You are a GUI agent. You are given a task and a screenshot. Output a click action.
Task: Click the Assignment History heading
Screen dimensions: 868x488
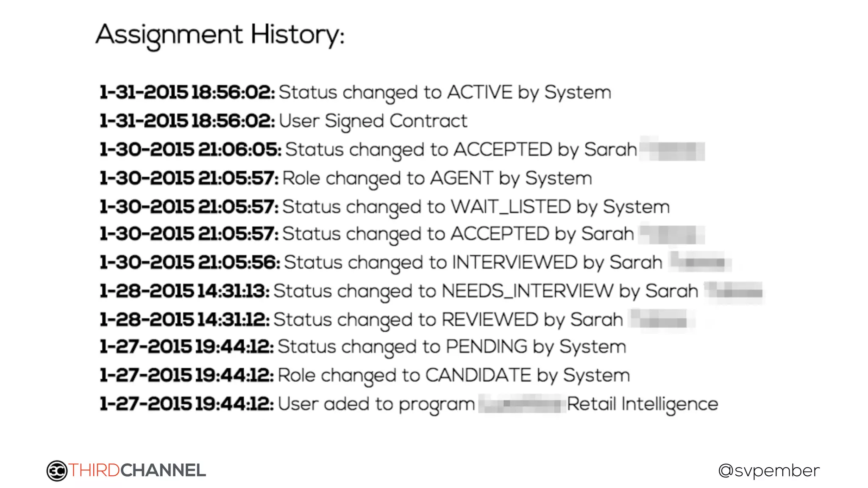tap(220, 35)
